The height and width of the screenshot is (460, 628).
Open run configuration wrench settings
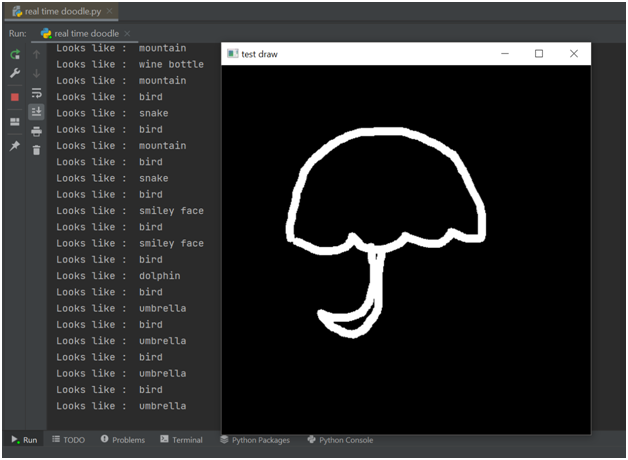15,73
